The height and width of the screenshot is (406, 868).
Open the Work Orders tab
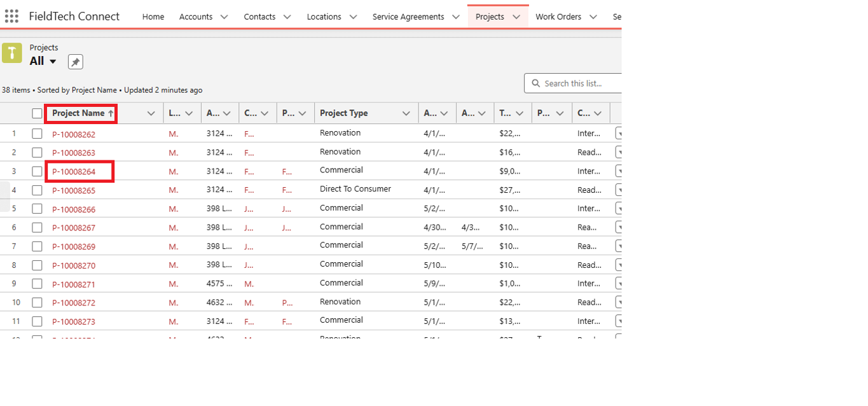pyautogui.click(x=558, y=17)
